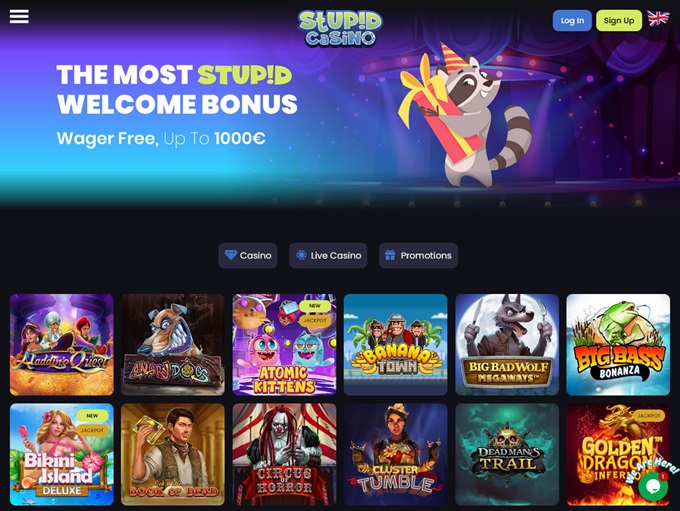Launch Dead Man's Trail game
The height and width of the screenshot is (511, 680).
[x=507, y=455]
